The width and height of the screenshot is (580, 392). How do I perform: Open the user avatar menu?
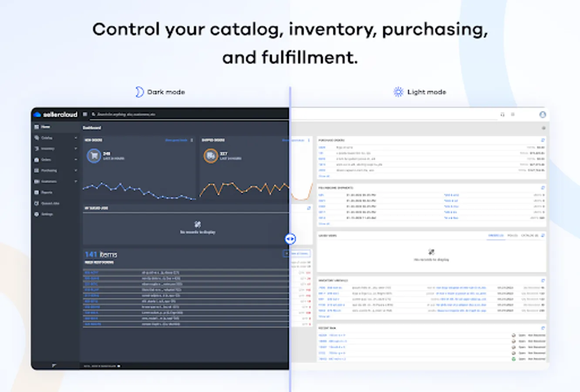pos(543,115)
